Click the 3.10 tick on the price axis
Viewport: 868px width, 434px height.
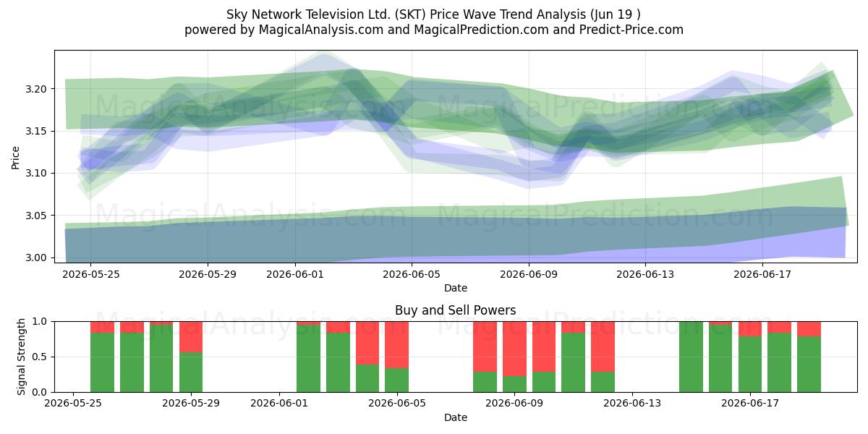(x=35, y=174)
